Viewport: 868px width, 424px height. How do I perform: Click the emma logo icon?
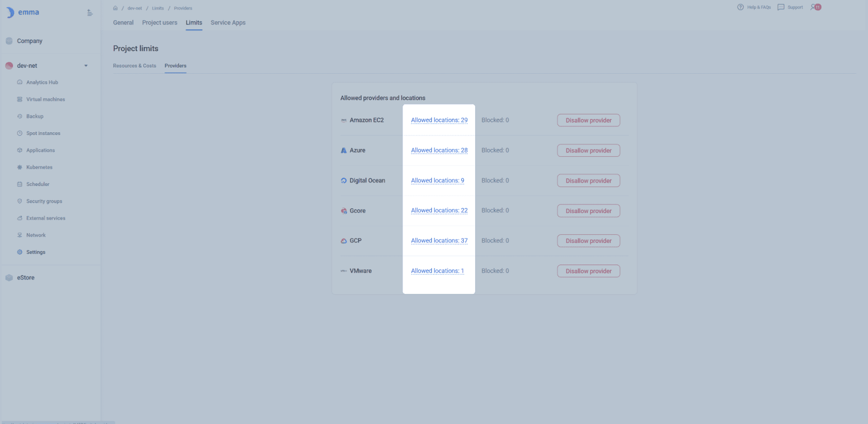pyautogui.click(x=10, y=12)
